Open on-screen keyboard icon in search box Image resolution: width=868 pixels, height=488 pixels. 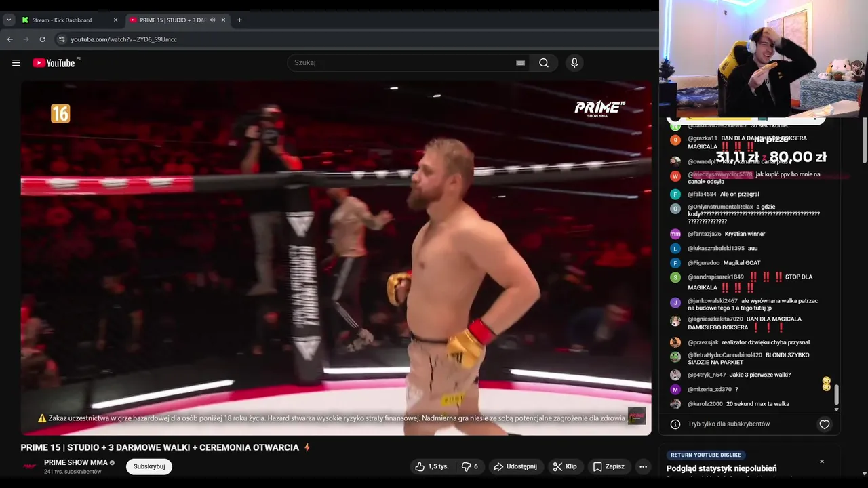[x=520, y=63]
